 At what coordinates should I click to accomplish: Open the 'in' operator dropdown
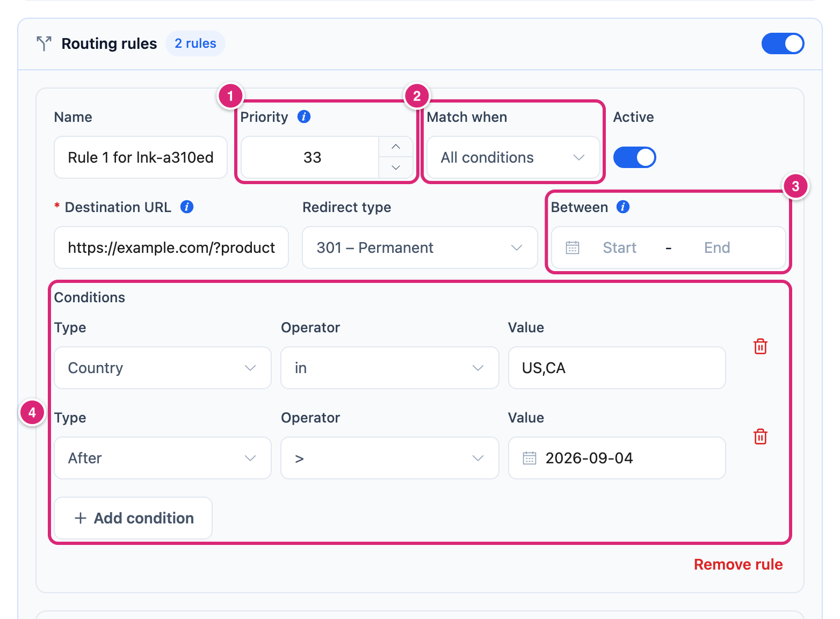pos(390,368)
